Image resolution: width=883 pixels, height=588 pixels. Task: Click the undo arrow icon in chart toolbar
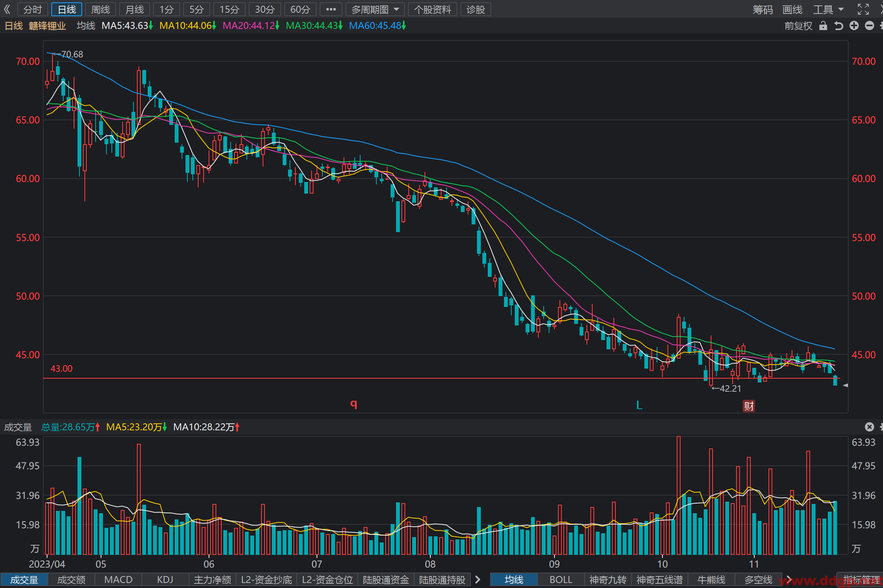(x=839, y=26)
